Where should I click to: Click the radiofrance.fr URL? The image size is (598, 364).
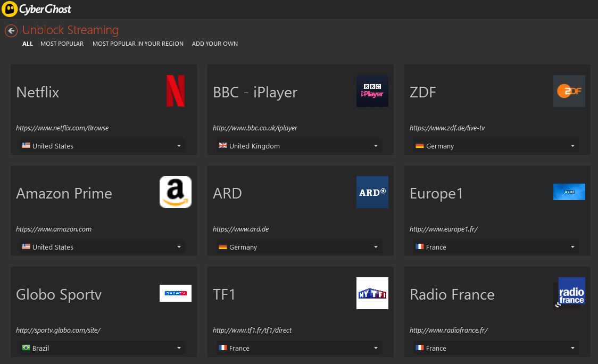pyautogui.click(x=449, y=330)
